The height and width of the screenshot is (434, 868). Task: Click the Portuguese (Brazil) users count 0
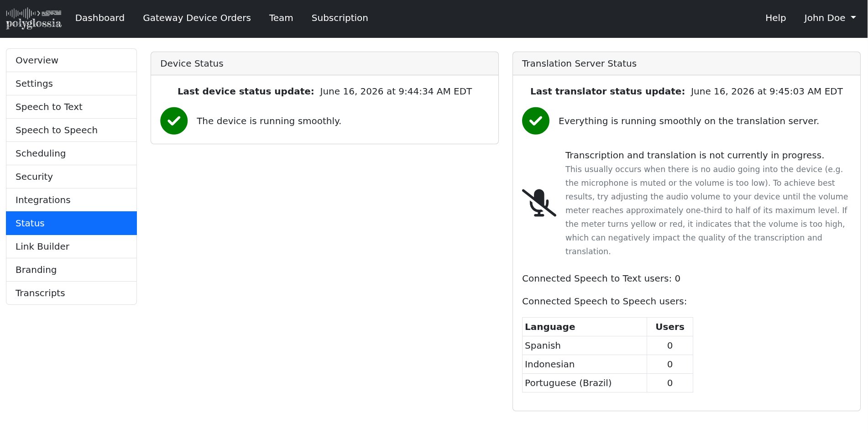(x=670, y=383)
